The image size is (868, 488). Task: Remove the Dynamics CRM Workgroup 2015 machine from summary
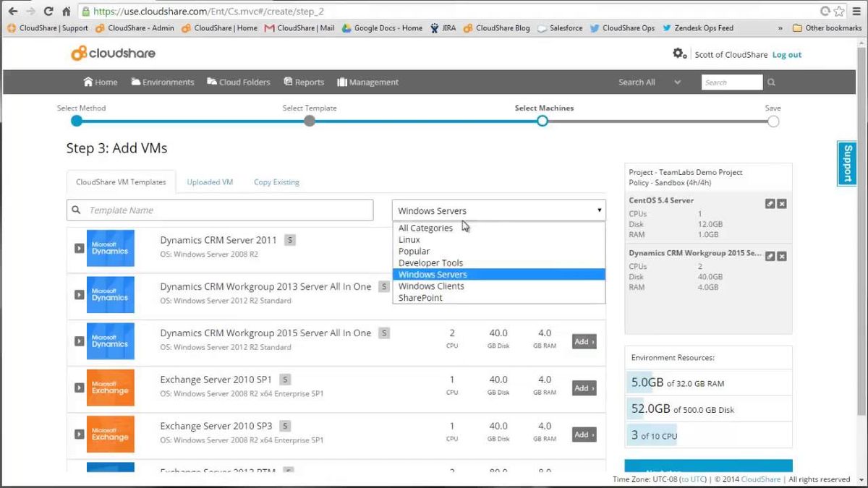pos(782,256)
